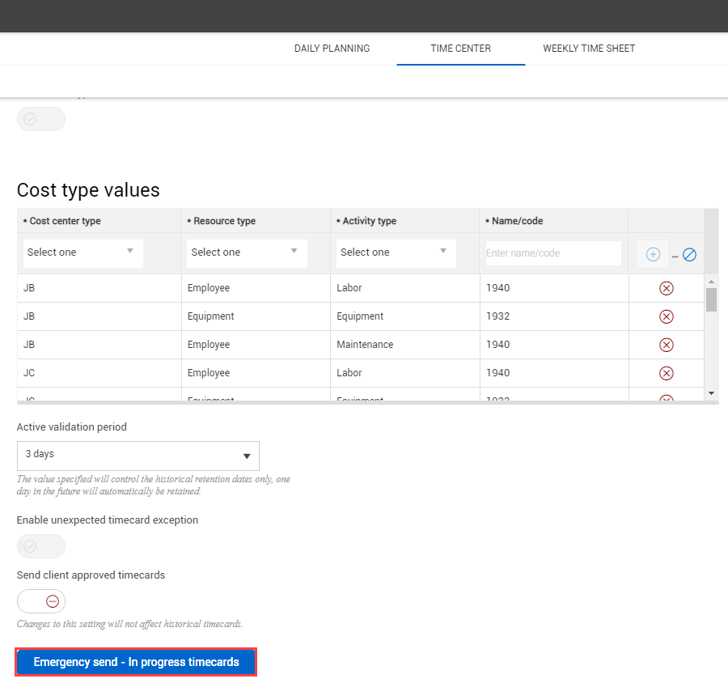Image resolution: width=728 pixels, height=700 pixels.
Task: Open Active validation period dropdown
Action: coord(138,456)
